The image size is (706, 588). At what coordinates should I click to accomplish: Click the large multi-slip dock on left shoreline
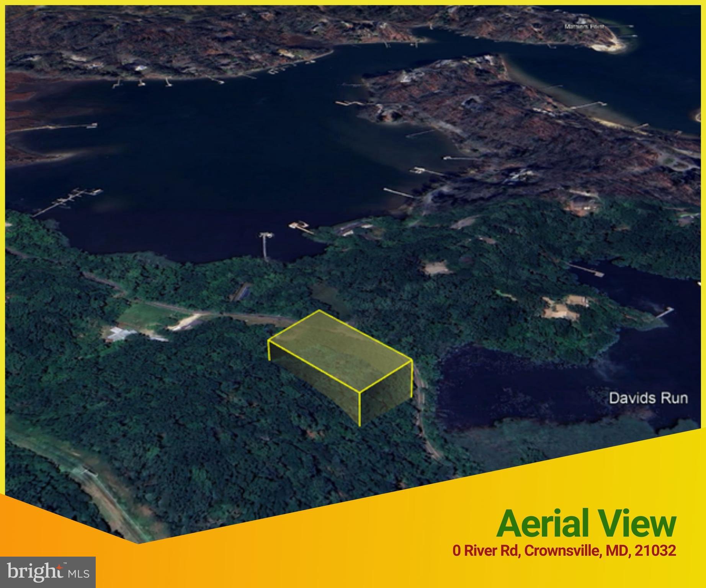69,198
